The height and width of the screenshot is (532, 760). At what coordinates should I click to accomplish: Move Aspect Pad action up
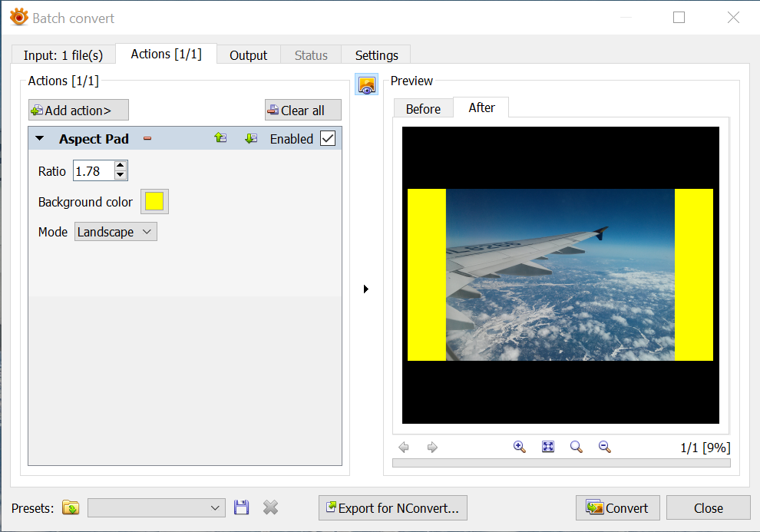click(220, 138)
